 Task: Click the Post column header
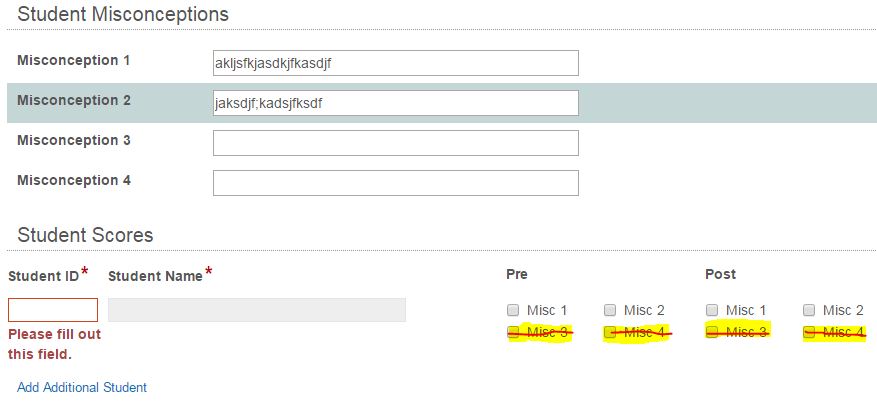[x=720, y=274]
